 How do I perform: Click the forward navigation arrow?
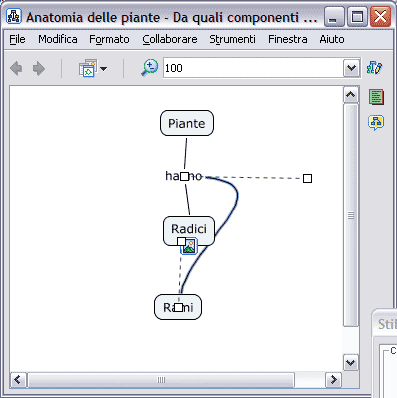[39, 69]
